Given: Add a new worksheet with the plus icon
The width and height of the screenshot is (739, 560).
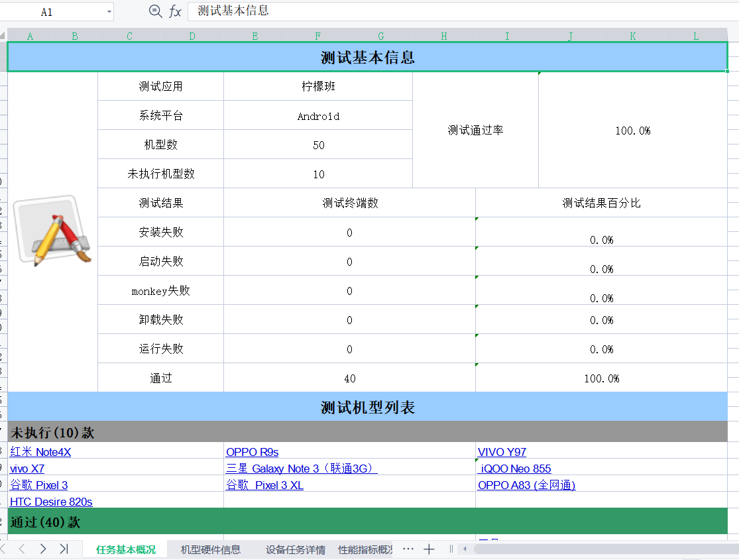Looking at the screenshot, I should click(429, 549).
